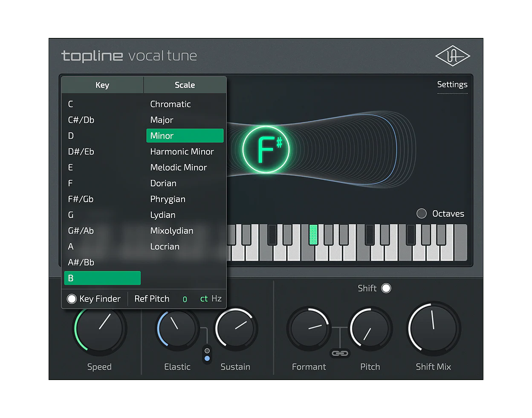Click the Shift Mix knob

click(434, 328)
